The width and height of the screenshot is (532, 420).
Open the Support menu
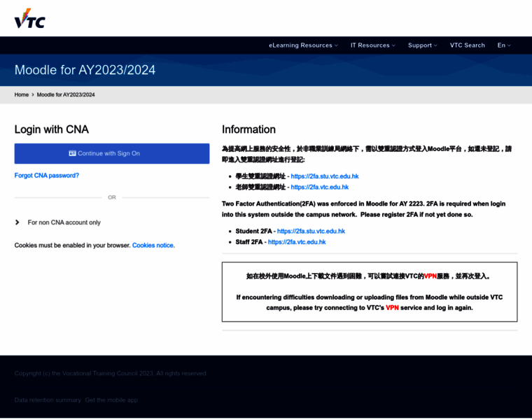(x=422, y=45)
